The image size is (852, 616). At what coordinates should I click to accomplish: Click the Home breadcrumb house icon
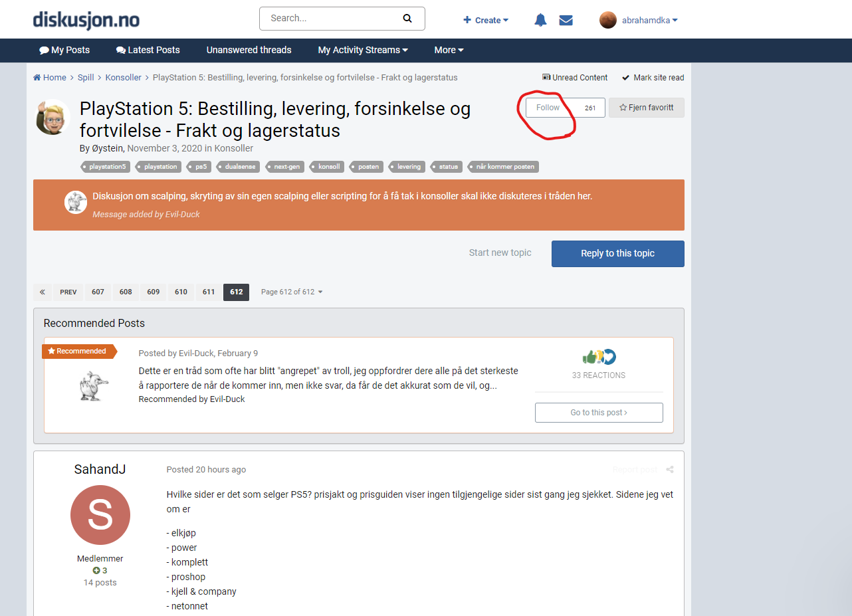tap(37, 78)
